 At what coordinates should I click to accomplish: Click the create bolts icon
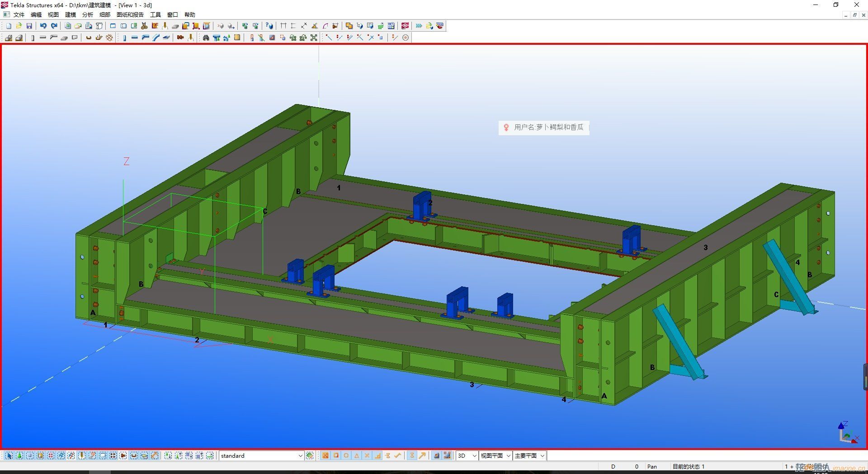[x=180, y=38]
